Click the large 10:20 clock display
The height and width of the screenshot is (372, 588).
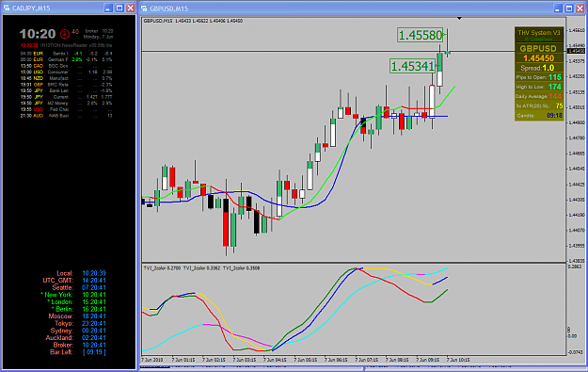coord(38,34)
